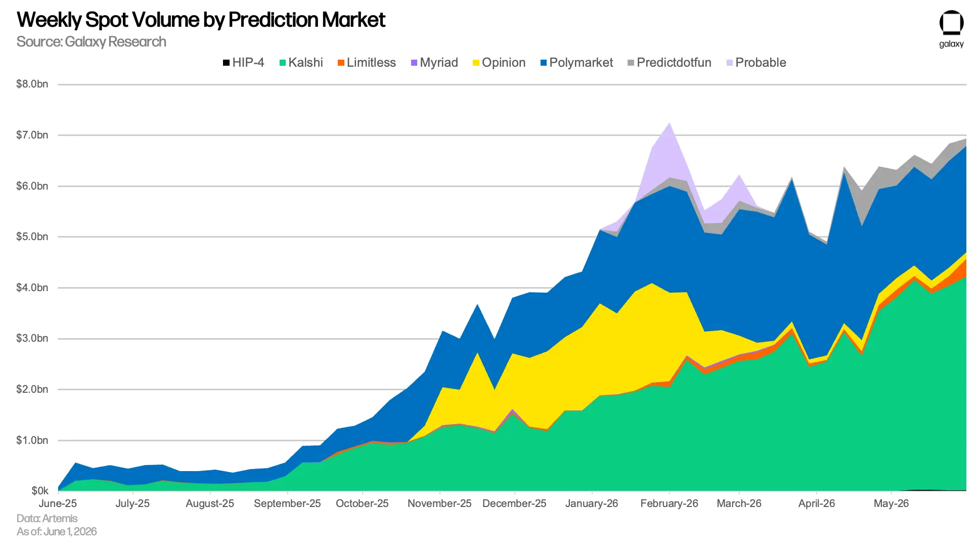Image resolution: width=980 pixels, height=553 pixels.
Task: Click the "$1.0bn" y-axis label
Action: click(x=32, y=440)
